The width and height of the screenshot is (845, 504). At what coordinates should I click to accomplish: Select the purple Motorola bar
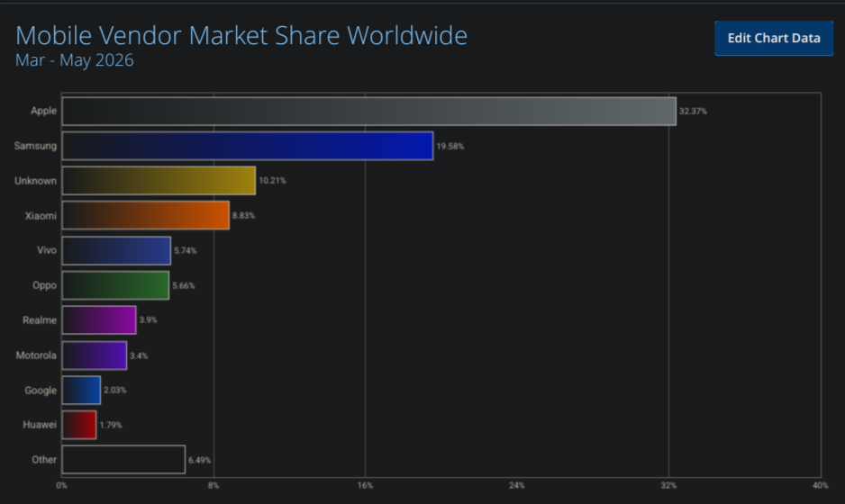pos(95,355)
